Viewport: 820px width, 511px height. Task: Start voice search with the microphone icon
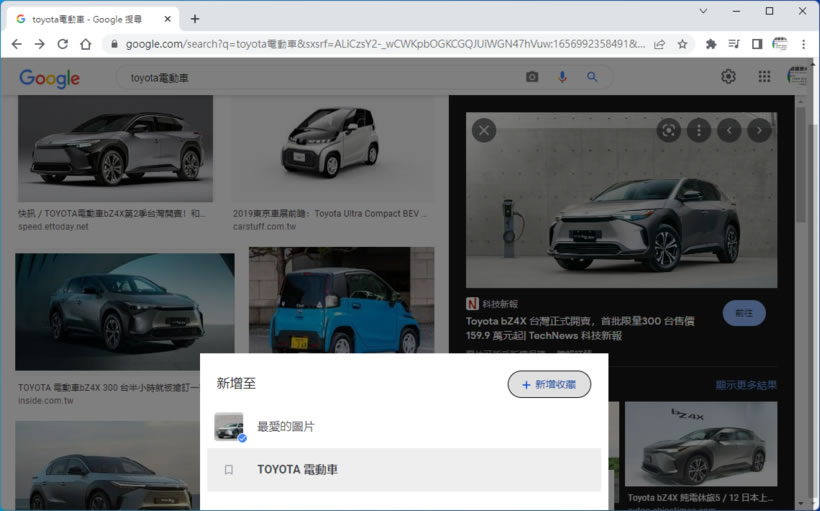(x=562, y=77)
